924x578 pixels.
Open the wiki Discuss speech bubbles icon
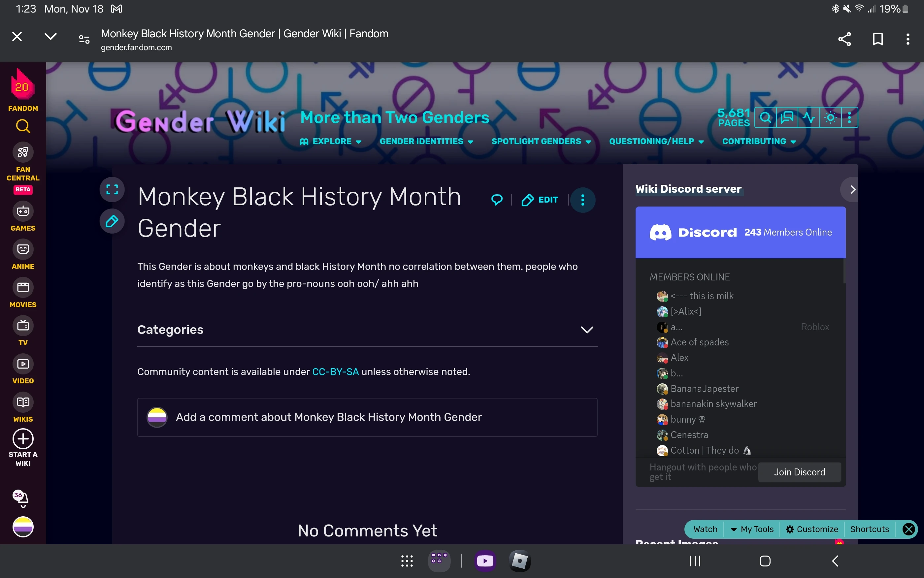tap(787, 117)
